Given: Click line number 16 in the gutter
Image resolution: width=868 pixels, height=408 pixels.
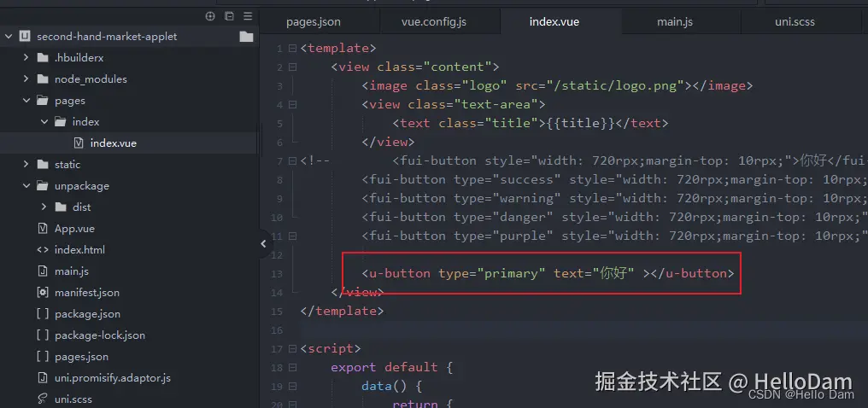Looking at the screenshot, I should pos(277,330).
